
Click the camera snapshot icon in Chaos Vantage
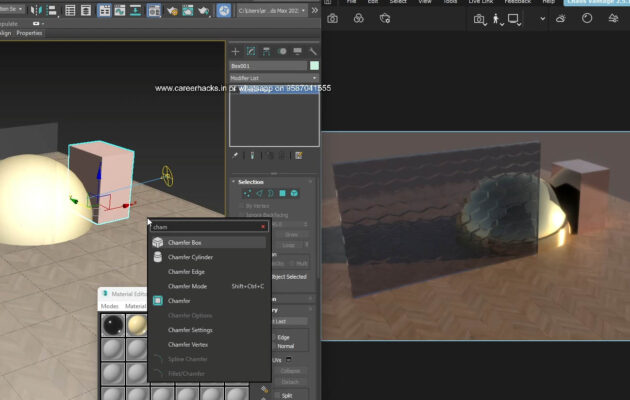pyautogui.click(x=333, y=19)
